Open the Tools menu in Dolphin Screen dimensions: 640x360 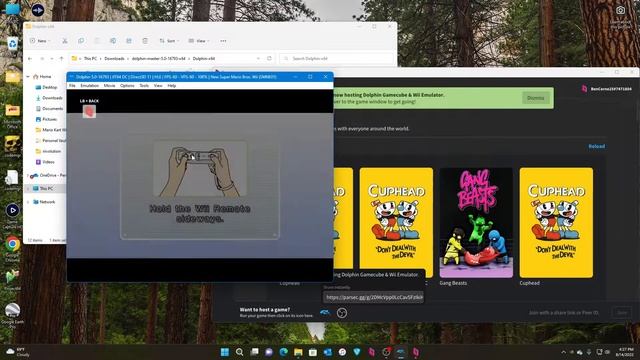coord(144,86)
